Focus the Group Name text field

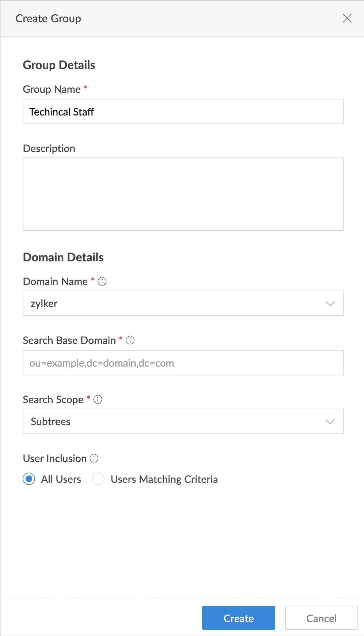[183, 112]
